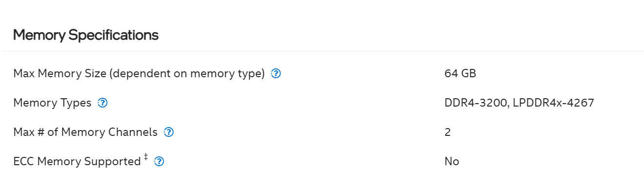Click the word Supported in ECC row
Image resolution: width=644 pixels, height=196 pixels.
(113, 162)
